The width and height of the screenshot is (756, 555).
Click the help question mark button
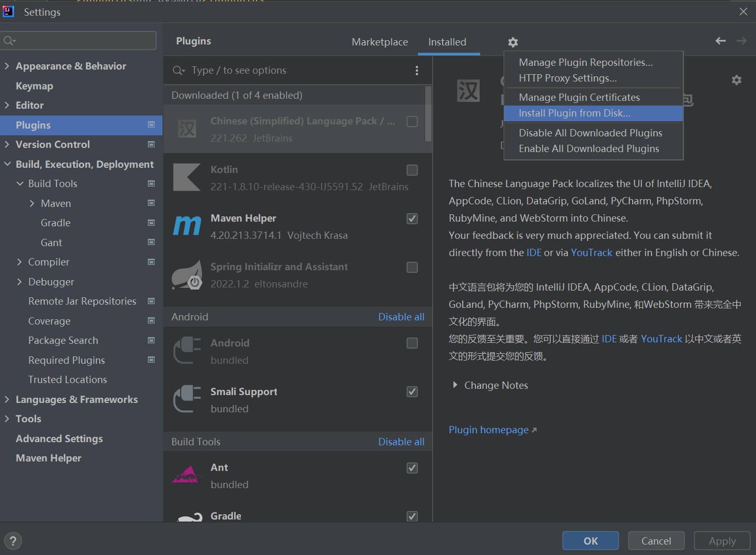pos(13,541)
